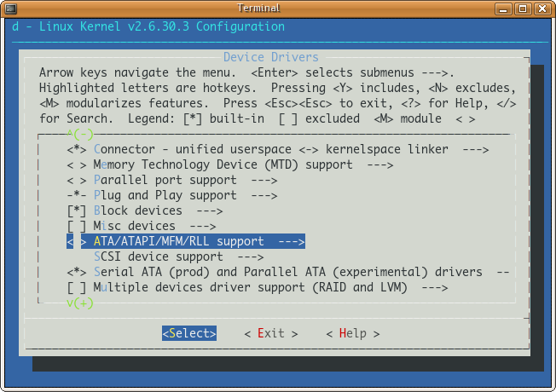The width and height of the screenshot is (556, 392).
Task: Click the <Select> button
Action: (189, 333)
